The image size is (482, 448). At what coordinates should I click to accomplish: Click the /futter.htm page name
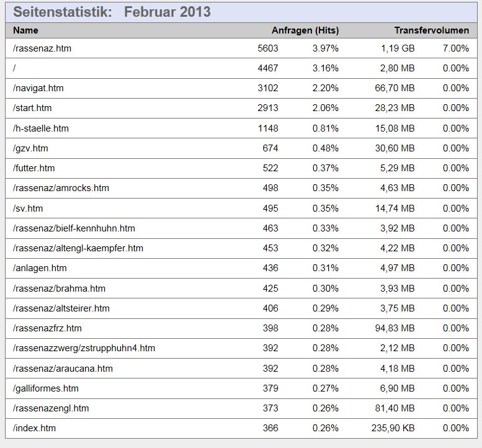click(x=34, y=168)
